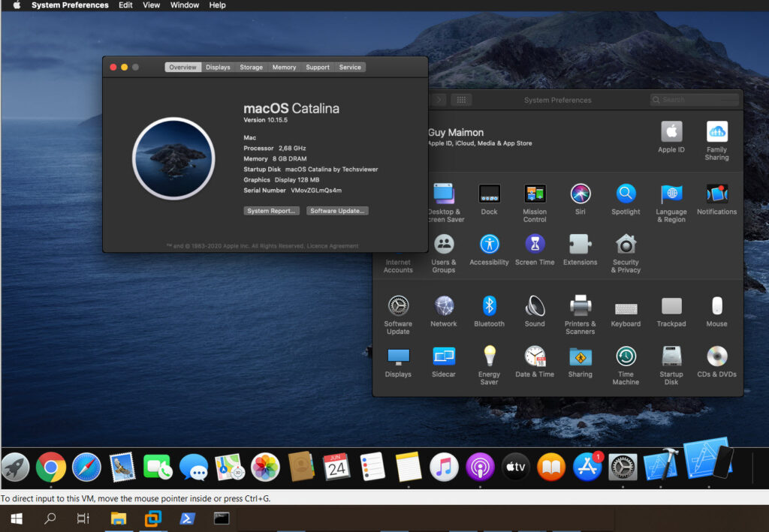769x532 pixels.
Task: Open Time Machine preferences
Action: (x=626, y=365)
